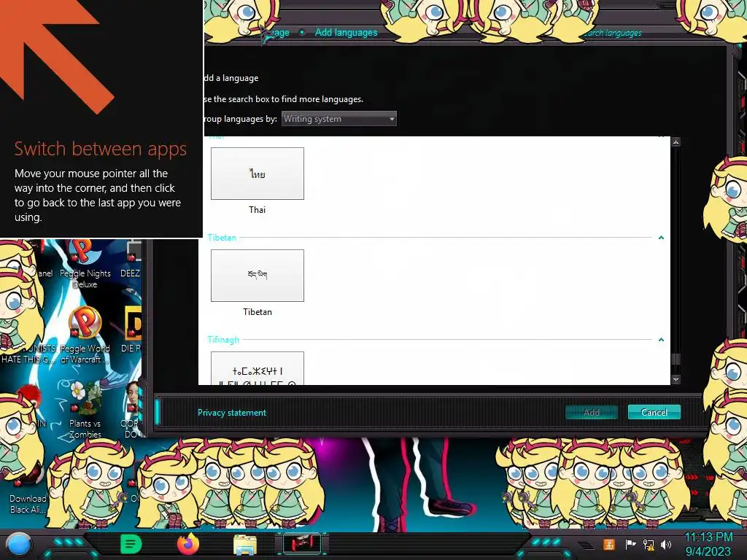Open File Explorer from taskbar

pos(245,545)
